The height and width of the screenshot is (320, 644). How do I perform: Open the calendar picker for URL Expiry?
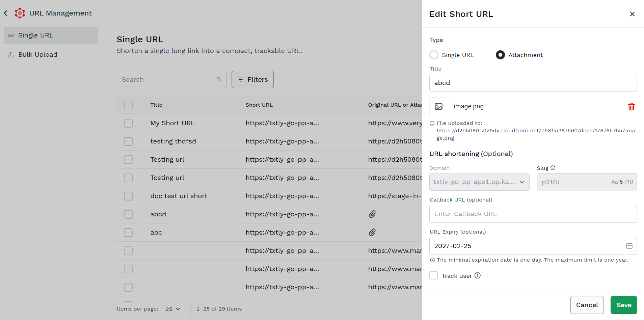[629, 246]
